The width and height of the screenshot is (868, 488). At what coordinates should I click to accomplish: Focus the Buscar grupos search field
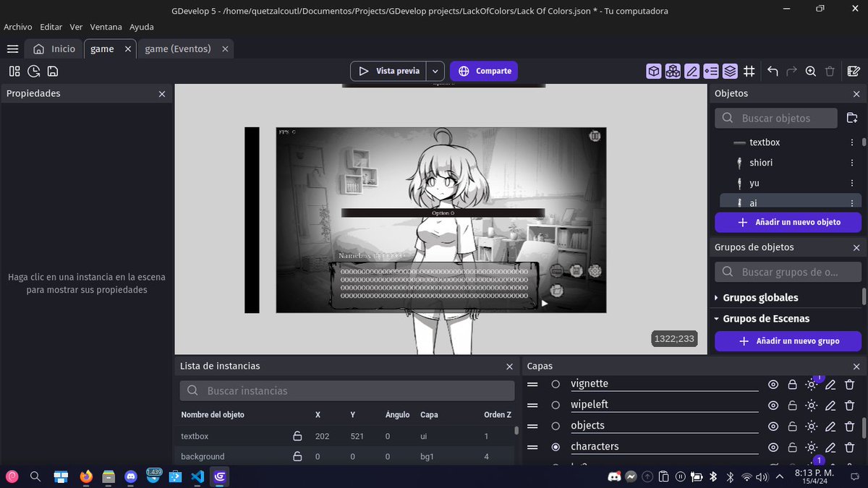[788, 272]
